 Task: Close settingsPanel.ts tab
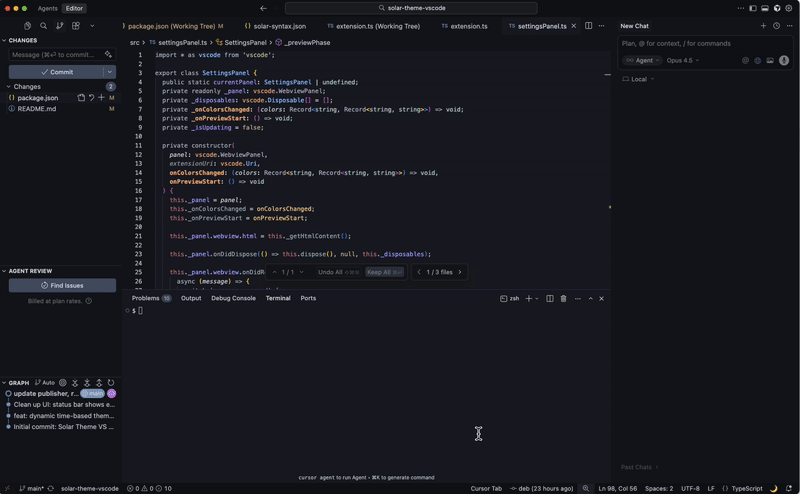[x=573, y=26]
